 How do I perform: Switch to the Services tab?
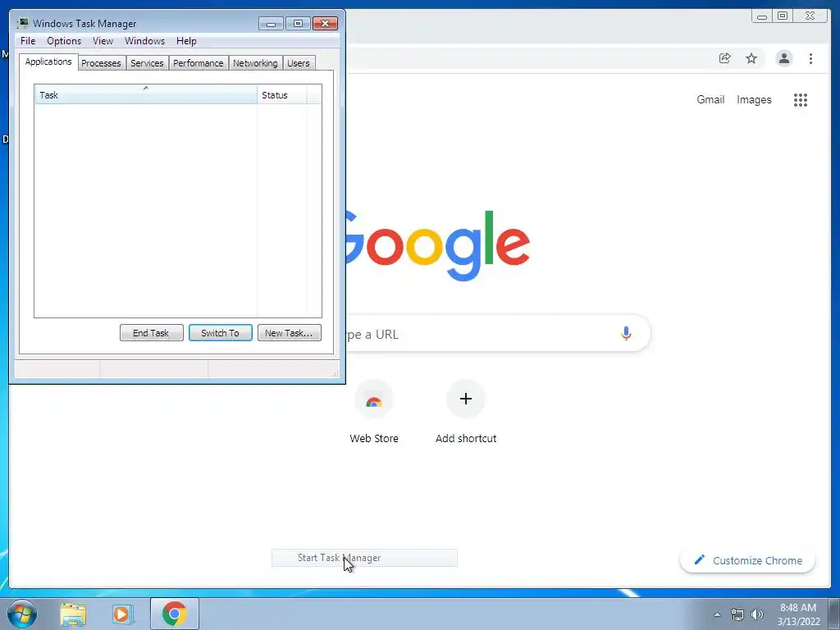(x=148, y=63)
